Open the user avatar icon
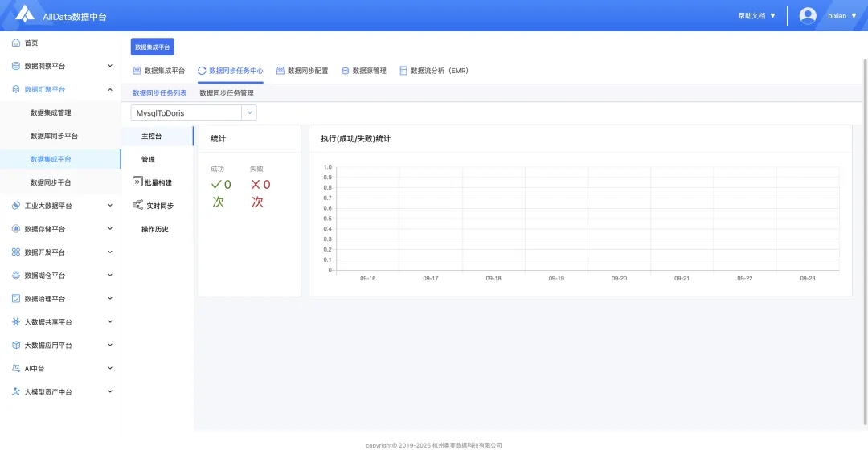Viewport: 868px width, 454px height. [x=808, y=15]
